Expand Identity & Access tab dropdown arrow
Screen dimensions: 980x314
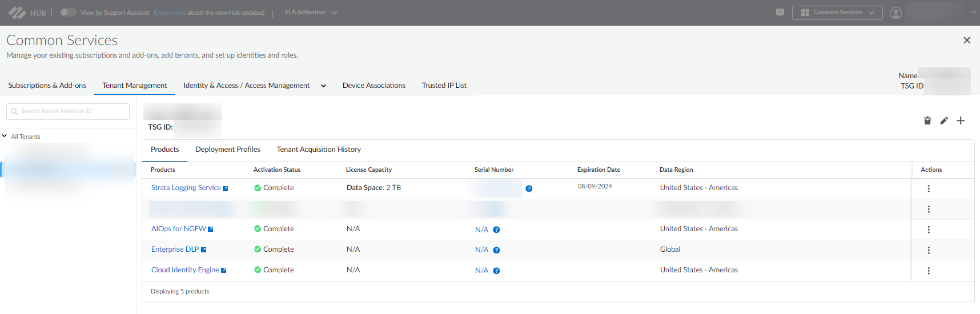point(323,86)
